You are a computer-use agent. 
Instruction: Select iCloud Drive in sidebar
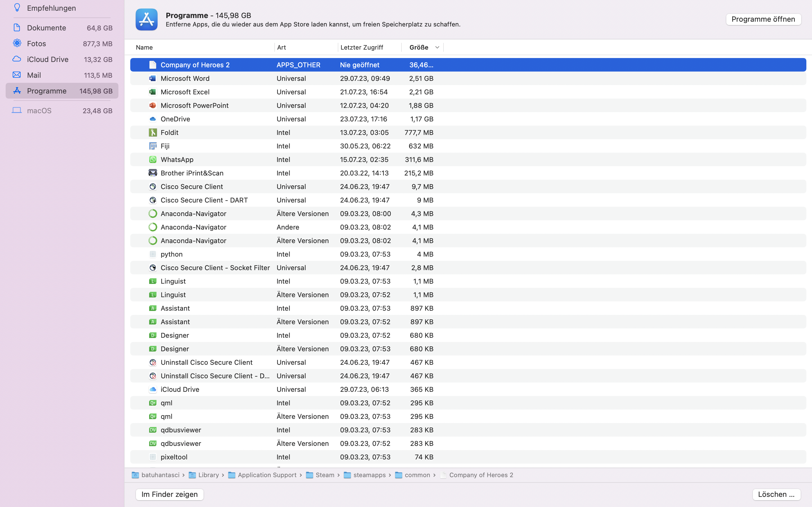pyautogui.click(x=48, y=59)
